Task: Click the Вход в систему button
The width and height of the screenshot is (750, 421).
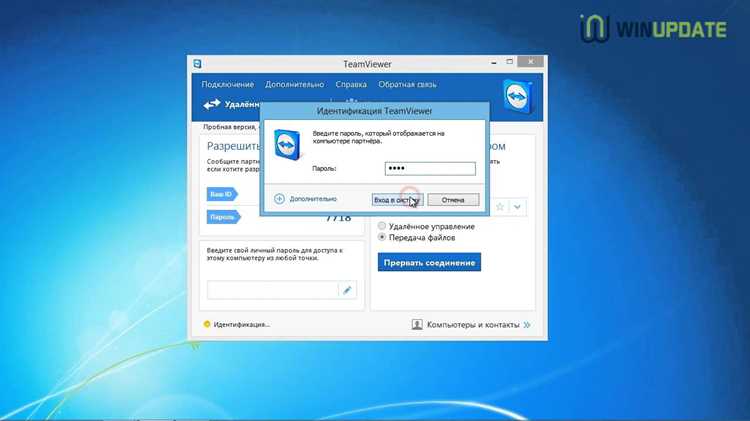Action: [x=397, y=199]
